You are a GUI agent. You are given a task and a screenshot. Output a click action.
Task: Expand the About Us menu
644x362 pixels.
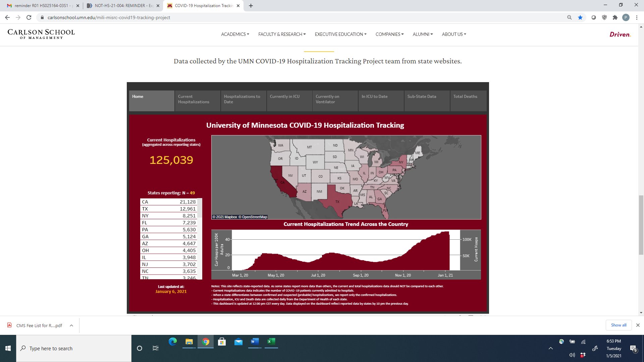pyautogui.click(x=454, y=34)
